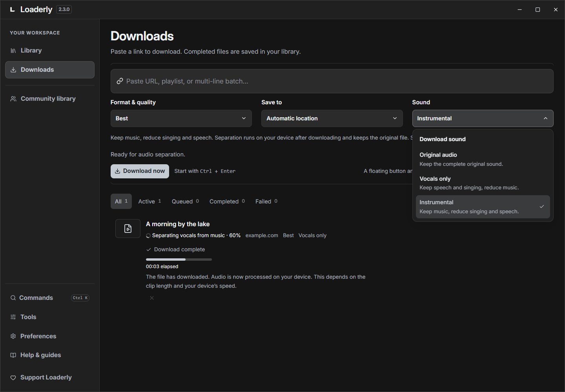This screenshot has height=392, width=565.
Task: Open Commands from the search icon
Action: pyautogui.click(x=13, y=298)
